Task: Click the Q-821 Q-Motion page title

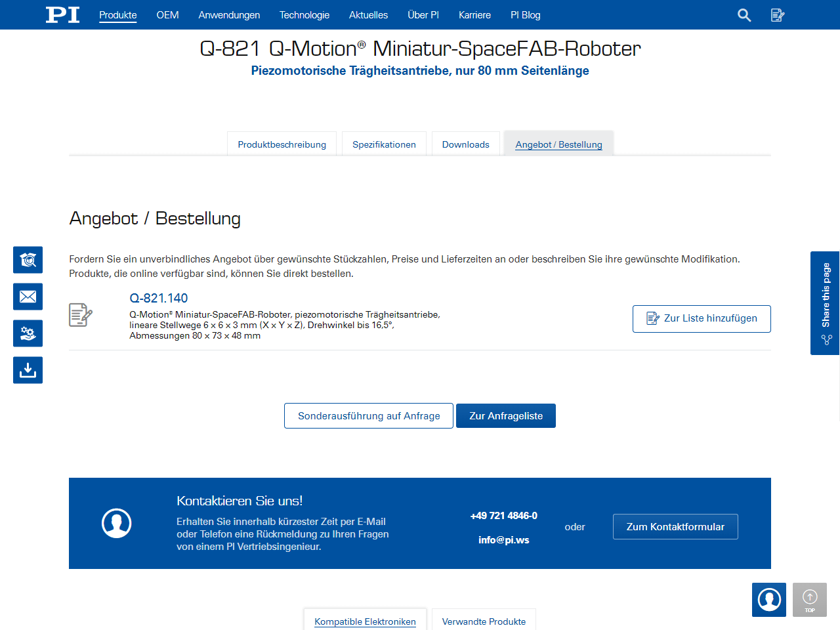Action: 420,49
